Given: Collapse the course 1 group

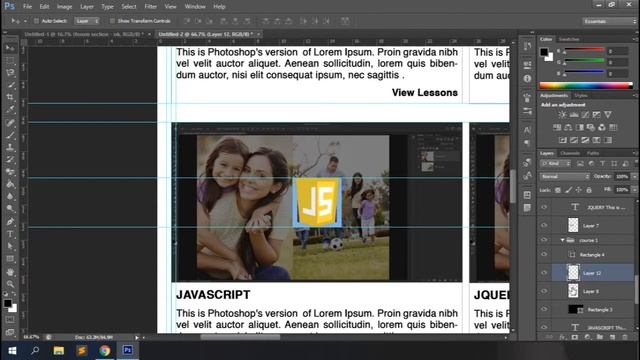Looking at the screenshot, I should click(562, 240).
